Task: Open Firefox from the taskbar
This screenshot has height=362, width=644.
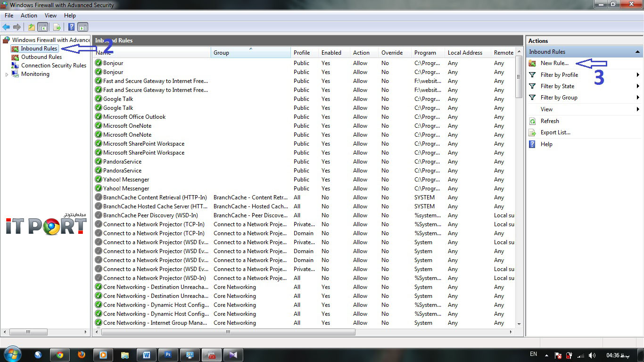Action: (82, 355)
